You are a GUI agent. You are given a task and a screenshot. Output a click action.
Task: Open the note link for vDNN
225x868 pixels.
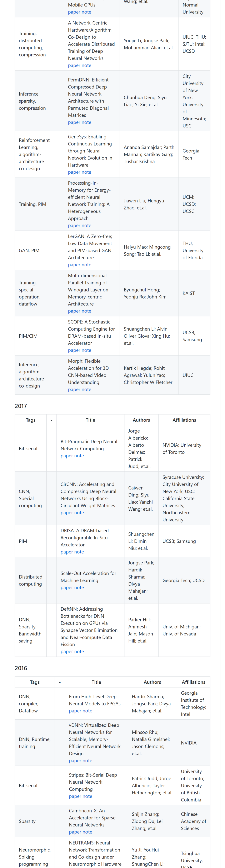tap(87, 761)
